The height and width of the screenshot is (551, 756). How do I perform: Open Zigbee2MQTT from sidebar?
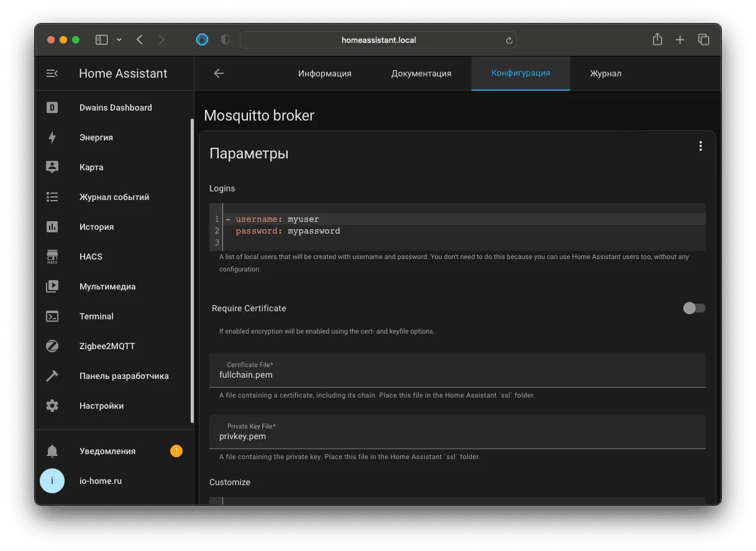(107, 346)
